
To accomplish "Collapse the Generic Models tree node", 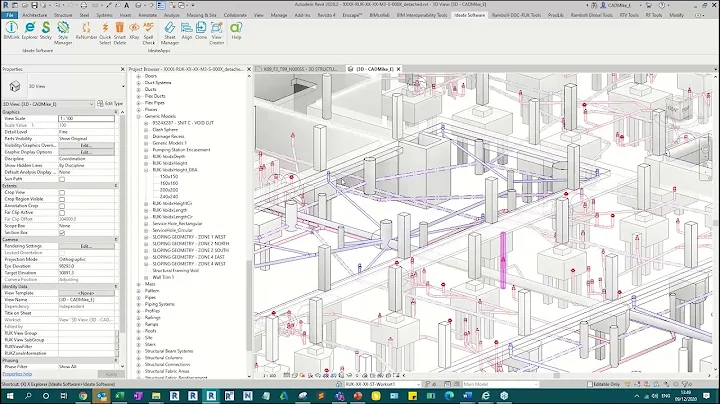I will click(139, 117).
